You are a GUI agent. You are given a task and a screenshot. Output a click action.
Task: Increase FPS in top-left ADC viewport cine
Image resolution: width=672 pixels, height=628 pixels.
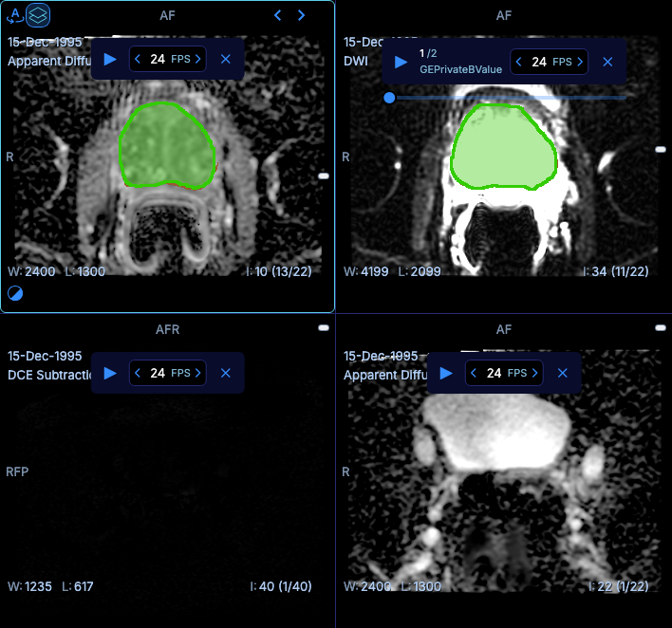coord(198,59)
